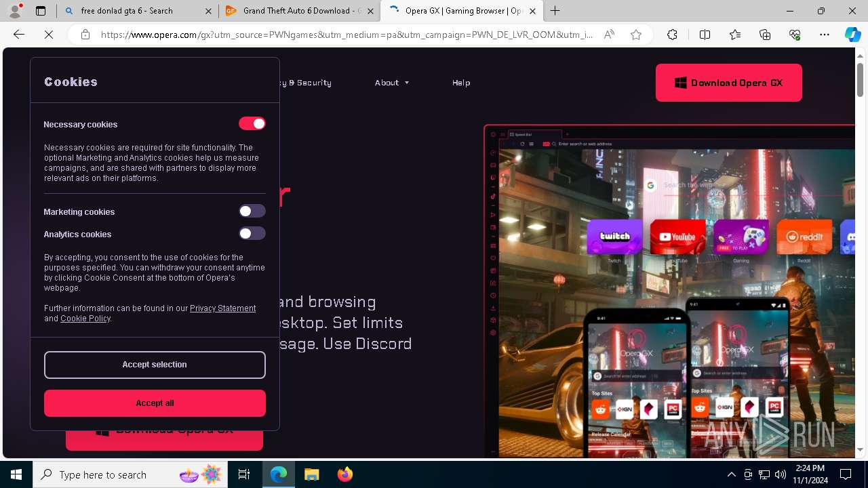Click the Download Opera GX button
This screenshot has width=868, height=488.
[729, 83]
